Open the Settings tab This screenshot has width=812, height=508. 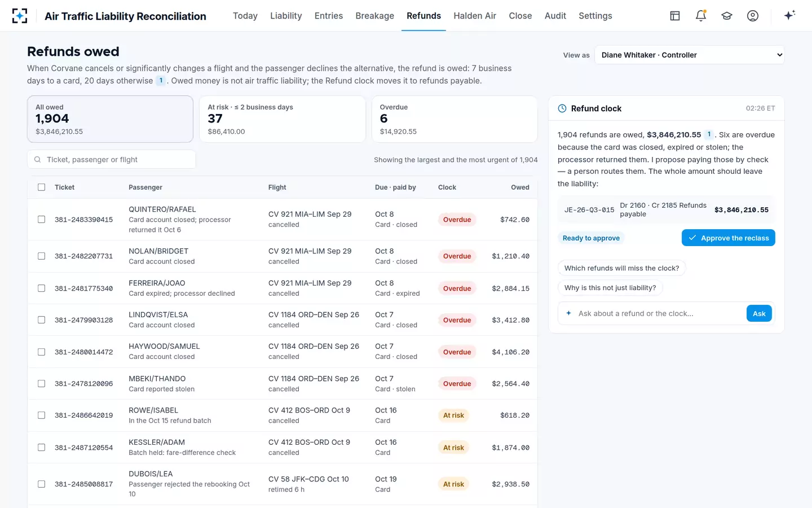pyautogui.click(x=595, y=16)
